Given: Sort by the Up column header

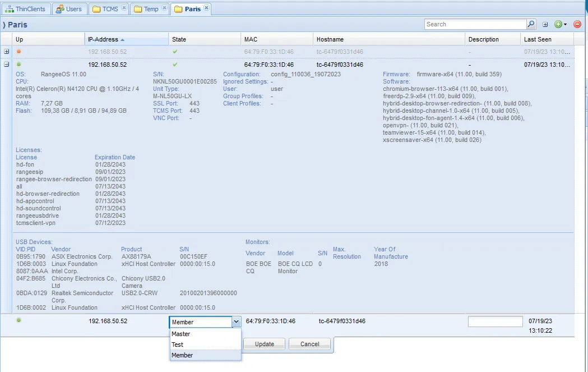Looking at the screenshot, I should tap(49, 39).
